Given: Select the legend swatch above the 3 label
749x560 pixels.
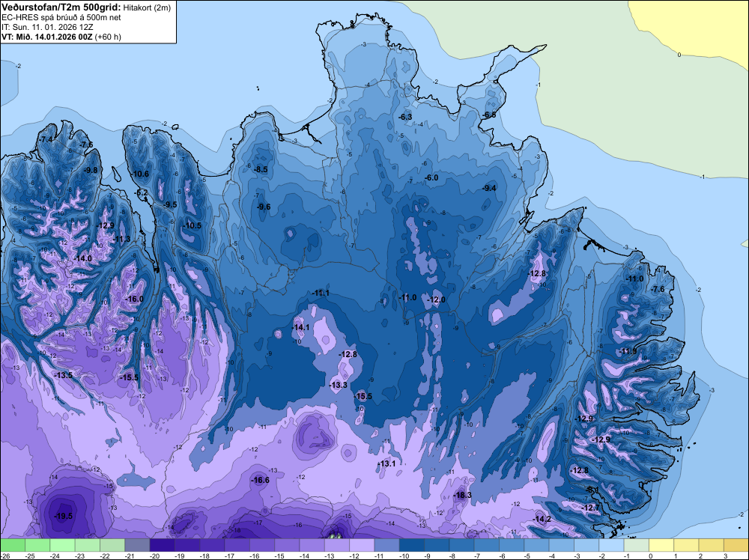Looking at the screenshot, I should [736, 545].
